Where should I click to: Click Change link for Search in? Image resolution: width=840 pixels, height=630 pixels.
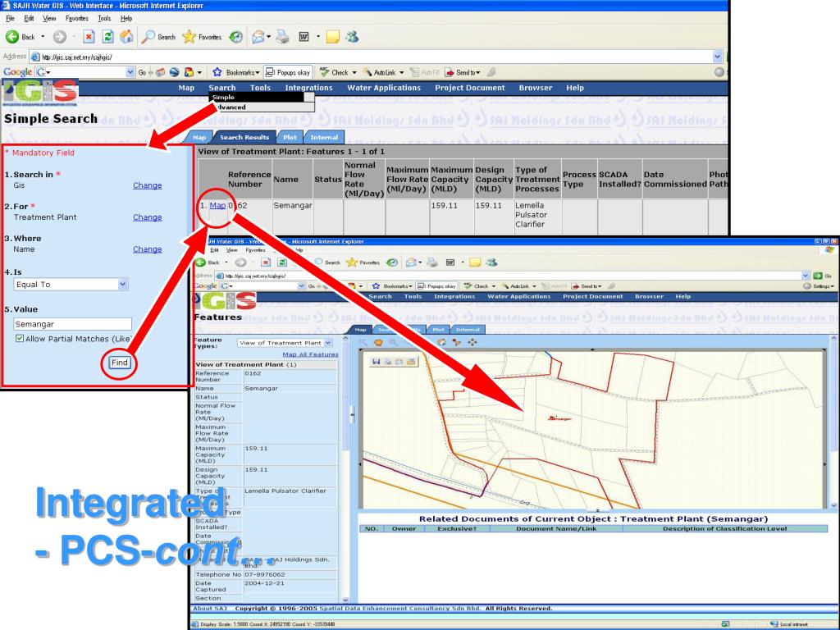tap(148, 185)
